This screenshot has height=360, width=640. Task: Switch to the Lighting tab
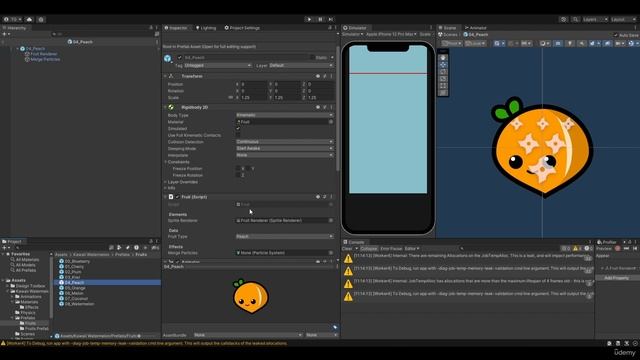[x=206, y=28]
